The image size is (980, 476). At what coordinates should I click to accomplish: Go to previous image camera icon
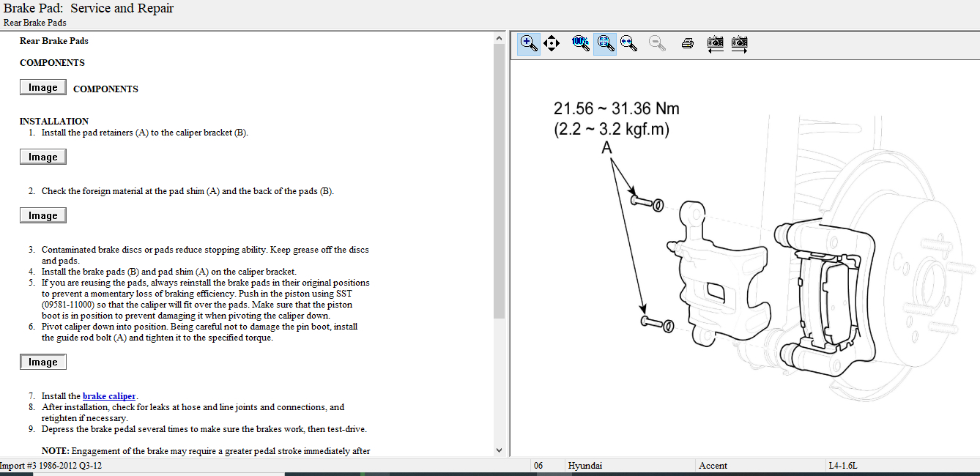click(716, 43)
